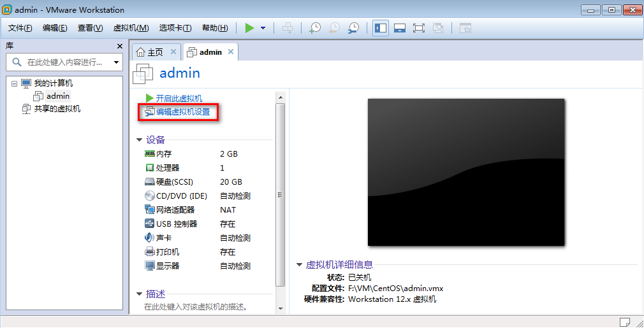Click the VM screen preview thumbnail
This screenshot has height=328, width=644.
coord(466,172)
